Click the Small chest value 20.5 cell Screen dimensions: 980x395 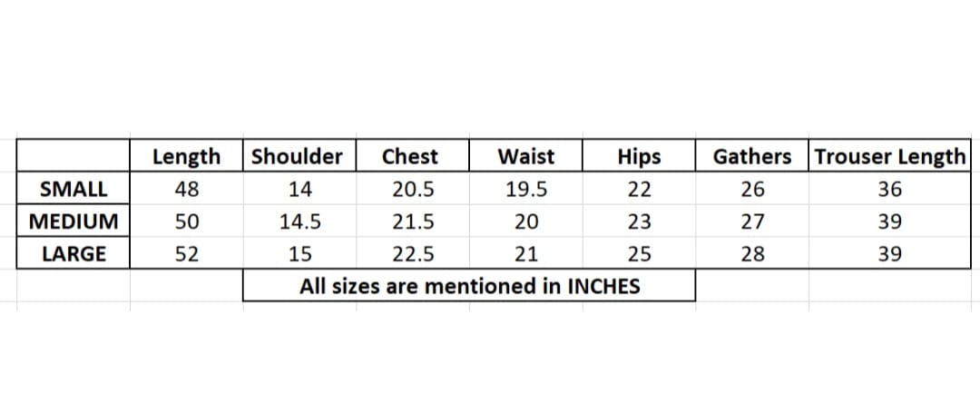[x=413, y=188]
